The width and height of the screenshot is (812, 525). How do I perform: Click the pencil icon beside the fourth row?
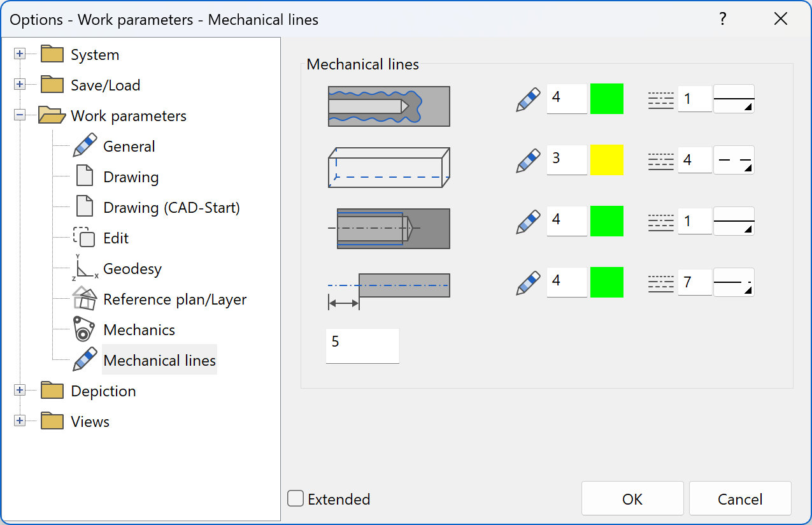point(527,282)
